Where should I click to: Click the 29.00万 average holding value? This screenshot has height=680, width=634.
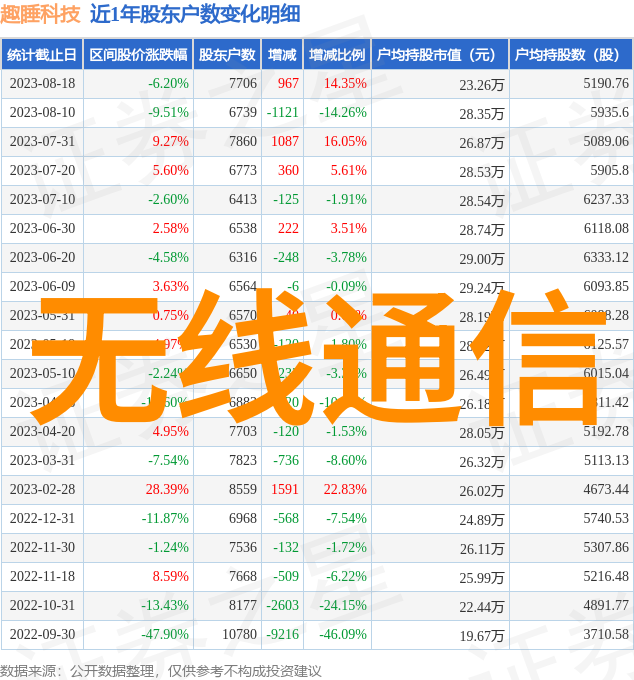(481, 259)
